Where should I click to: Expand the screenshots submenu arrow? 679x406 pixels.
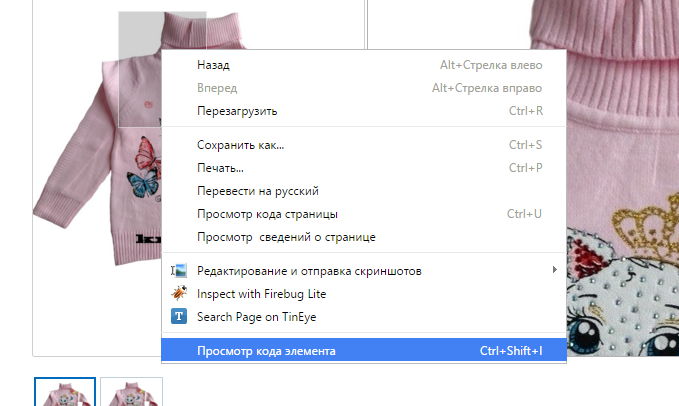[x=554, y=271]
